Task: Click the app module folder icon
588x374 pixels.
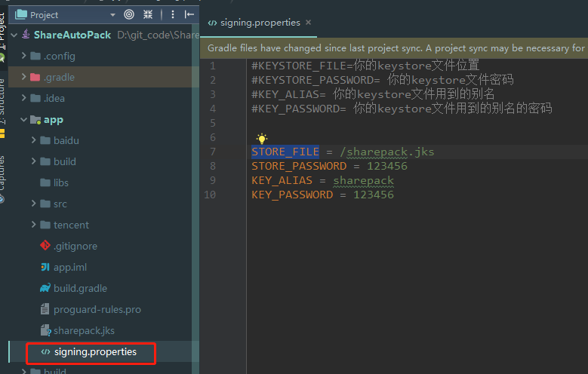Action: point(35,120)
